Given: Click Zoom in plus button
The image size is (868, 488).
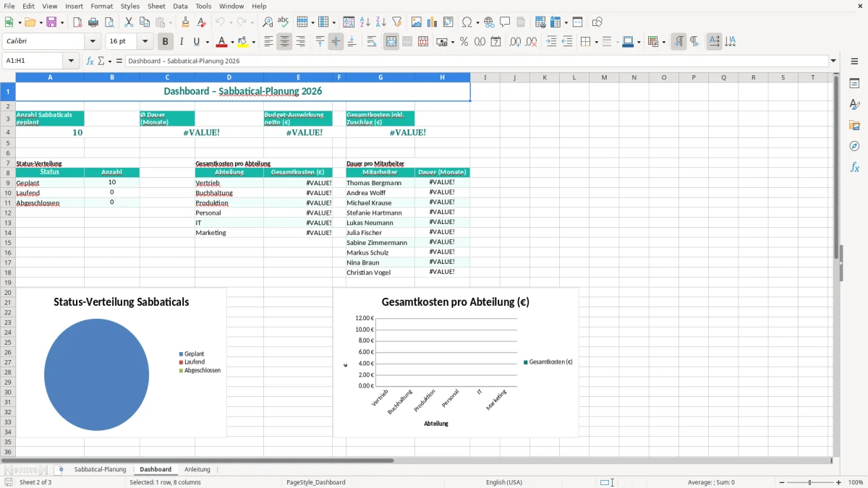Looking at the screenshot, I should pyautogui.click(x=838, y=482).
